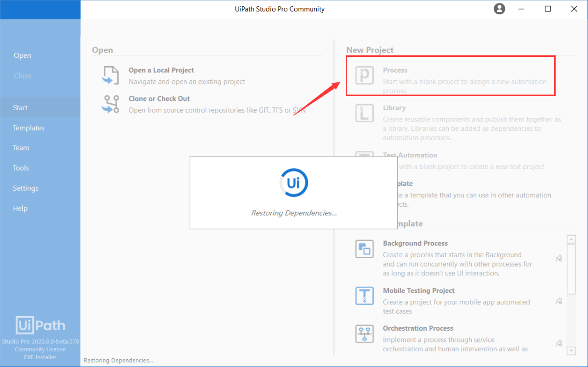Go to the Team section
The height and width of the screenshot is (367, 588).
coord(21,147)
